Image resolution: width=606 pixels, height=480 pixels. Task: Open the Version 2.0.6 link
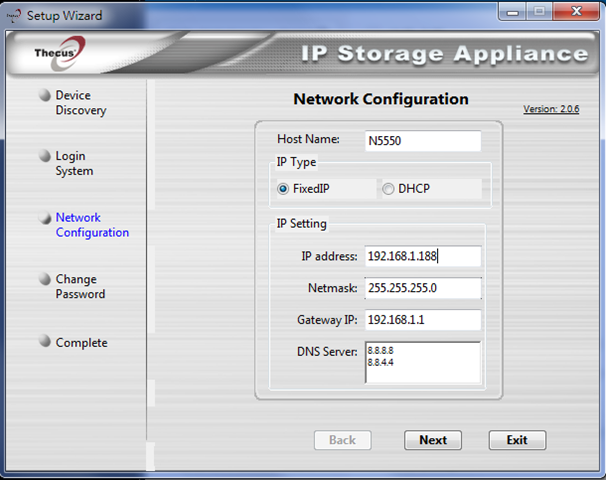[x=551, y=109]
